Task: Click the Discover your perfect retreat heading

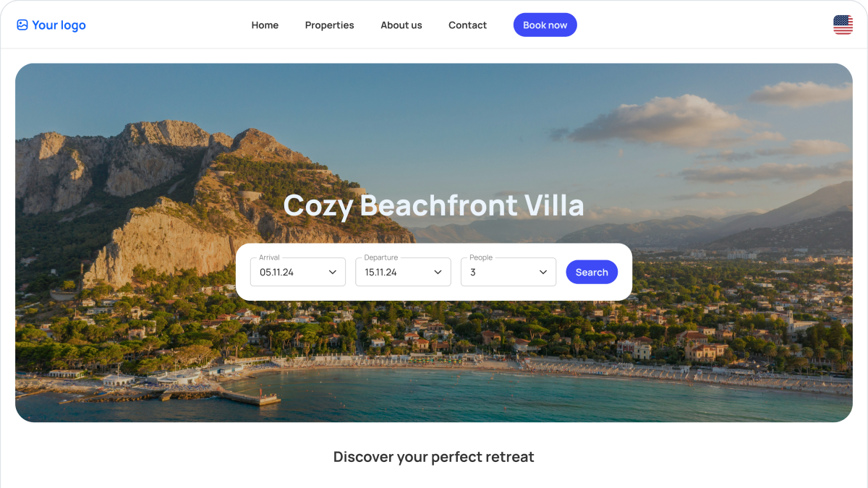Action: coord(433,457)
